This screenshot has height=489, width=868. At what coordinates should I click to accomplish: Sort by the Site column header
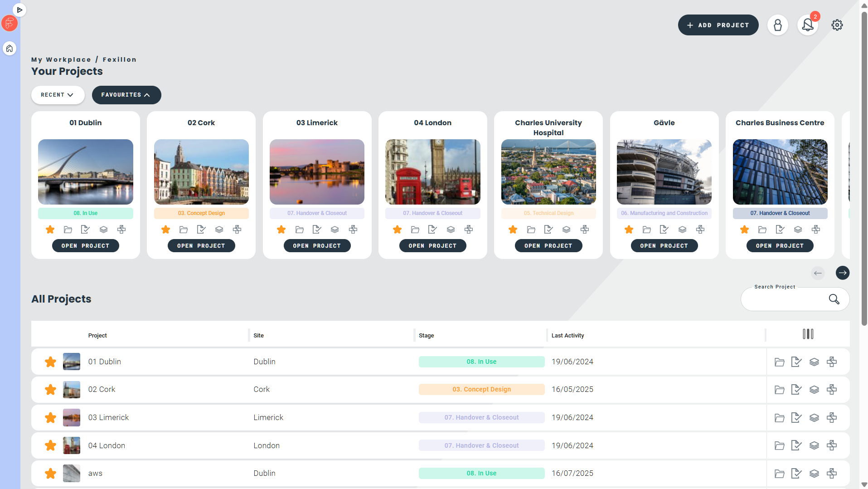pyautogui.click(x=259, y=336)
